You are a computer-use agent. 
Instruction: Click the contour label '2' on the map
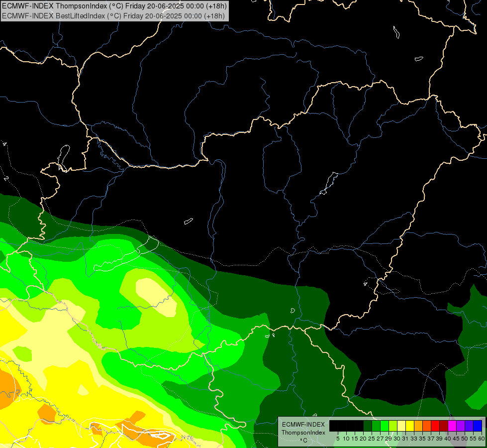click(x=6, y=179)
